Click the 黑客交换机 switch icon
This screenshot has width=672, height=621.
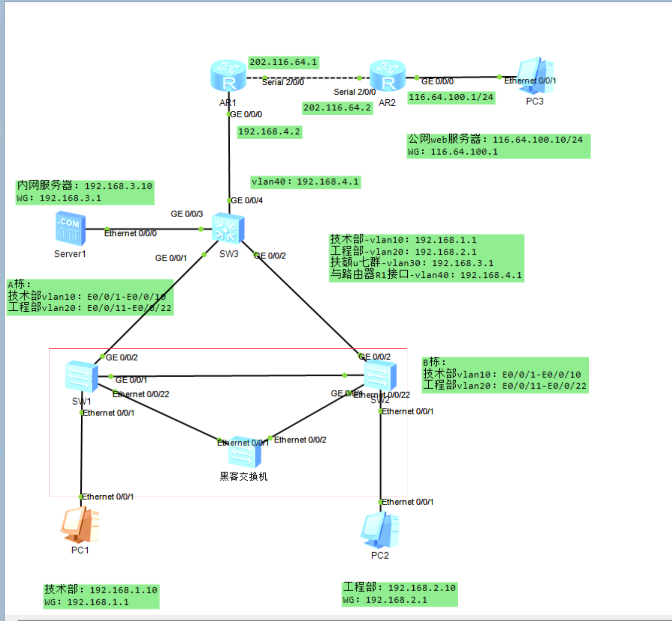coord(245,451)
